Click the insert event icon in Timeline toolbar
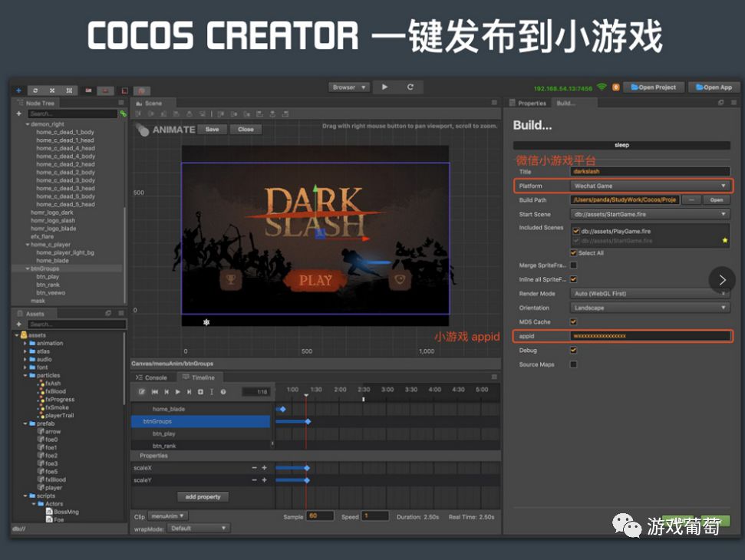The width and height of the screenshot is (745, 560). tap(212, 392)
